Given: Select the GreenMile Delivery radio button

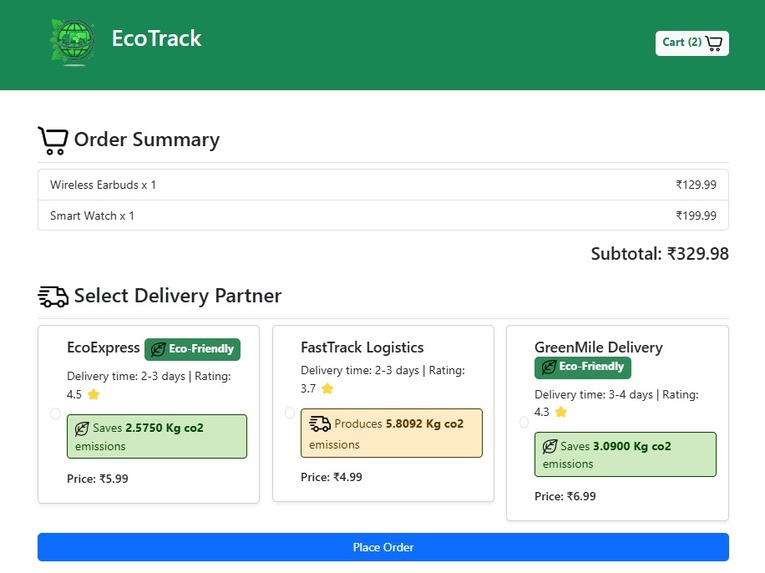Looking at the screenshot, I should pyautogui.click(x=523, y=422).
